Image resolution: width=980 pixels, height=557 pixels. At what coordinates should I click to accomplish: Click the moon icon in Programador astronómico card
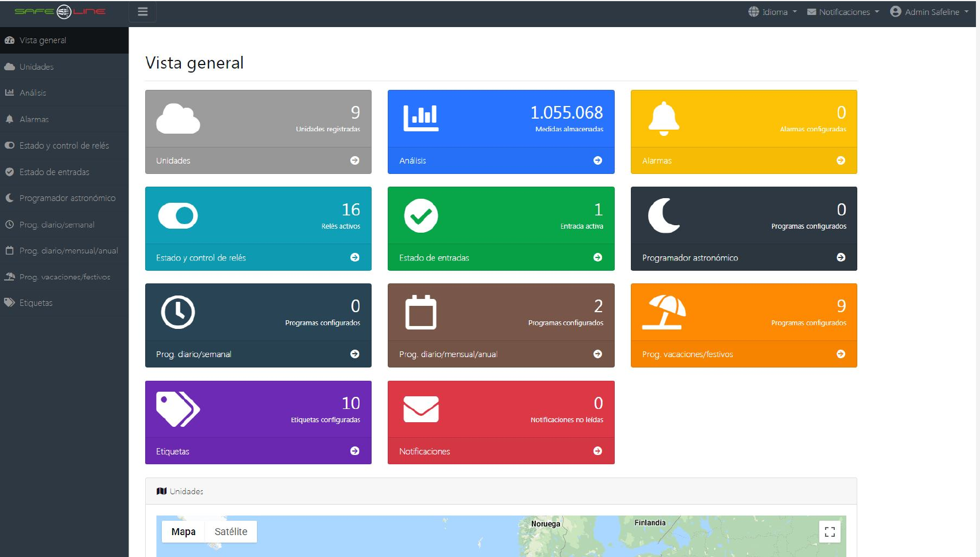tap(664, 215)
